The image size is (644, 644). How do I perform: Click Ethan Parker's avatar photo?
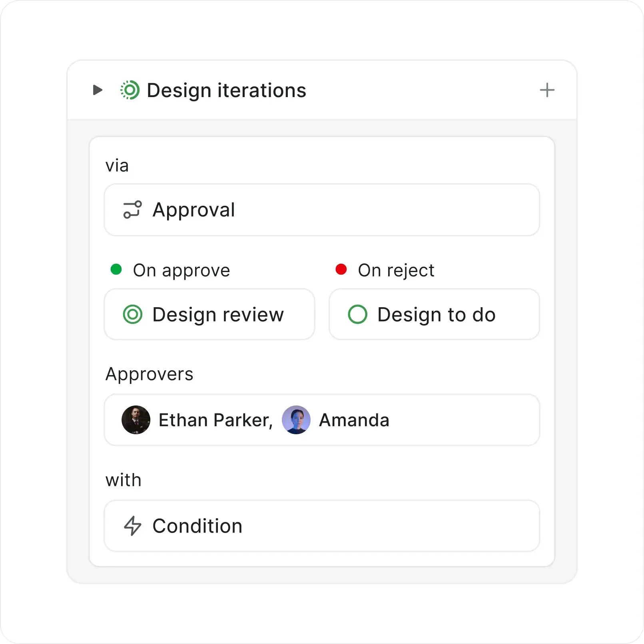pos(136,420)
